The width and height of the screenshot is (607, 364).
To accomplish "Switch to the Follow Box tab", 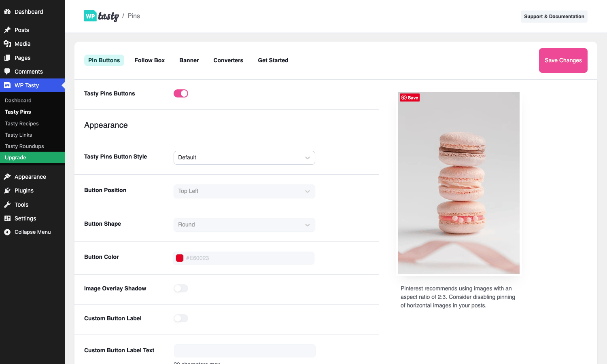I will pyautogui.click(x=150, y=60).
